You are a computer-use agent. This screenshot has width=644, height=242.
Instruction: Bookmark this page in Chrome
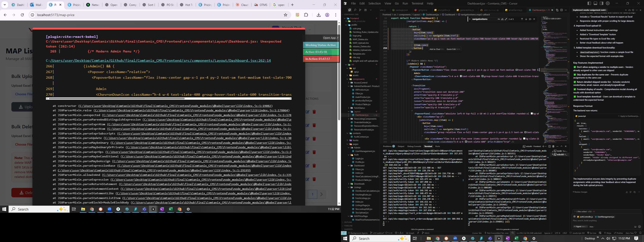coord(285,15)
